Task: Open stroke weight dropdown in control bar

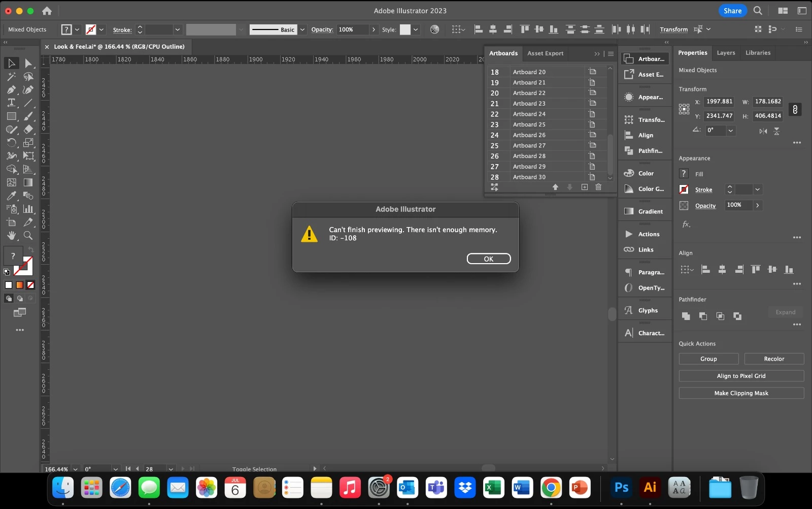Action: [x=178, y=29]
